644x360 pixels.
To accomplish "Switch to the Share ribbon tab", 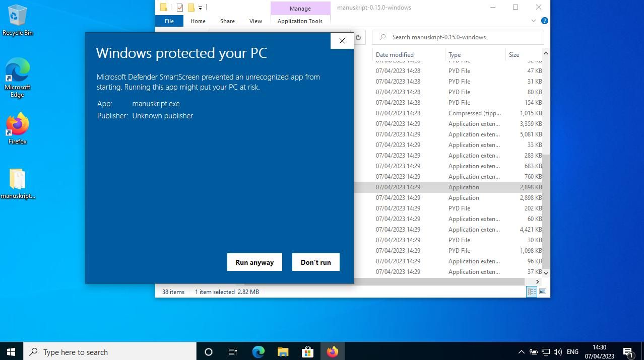I will click(x=227, y=21).
